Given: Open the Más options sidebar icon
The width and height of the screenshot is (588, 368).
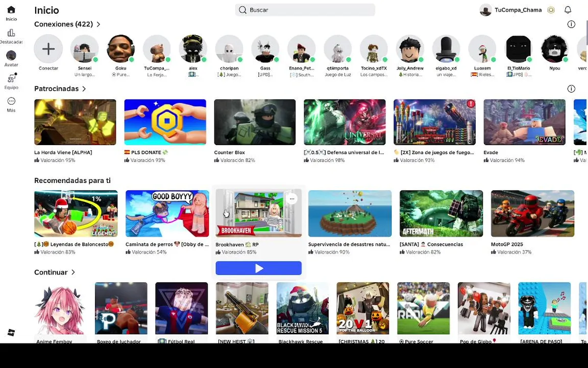Looking at the screenshot, I should click(x=11, y=101).
